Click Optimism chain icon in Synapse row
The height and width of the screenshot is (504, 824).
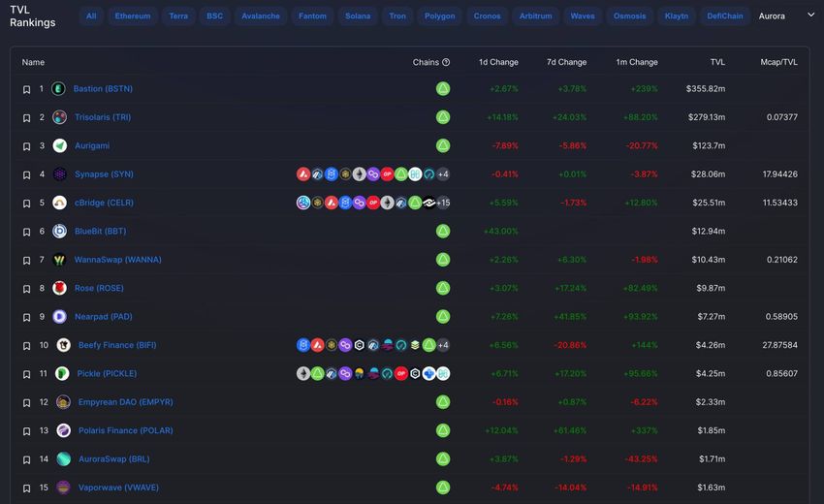click(388, 173)
